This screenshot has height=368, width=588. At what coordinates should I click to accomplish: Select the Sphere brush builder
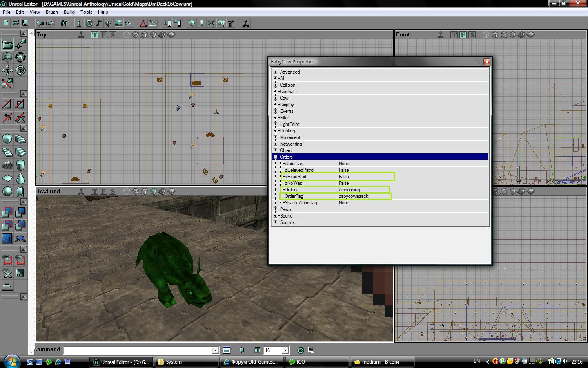[7, 191]
